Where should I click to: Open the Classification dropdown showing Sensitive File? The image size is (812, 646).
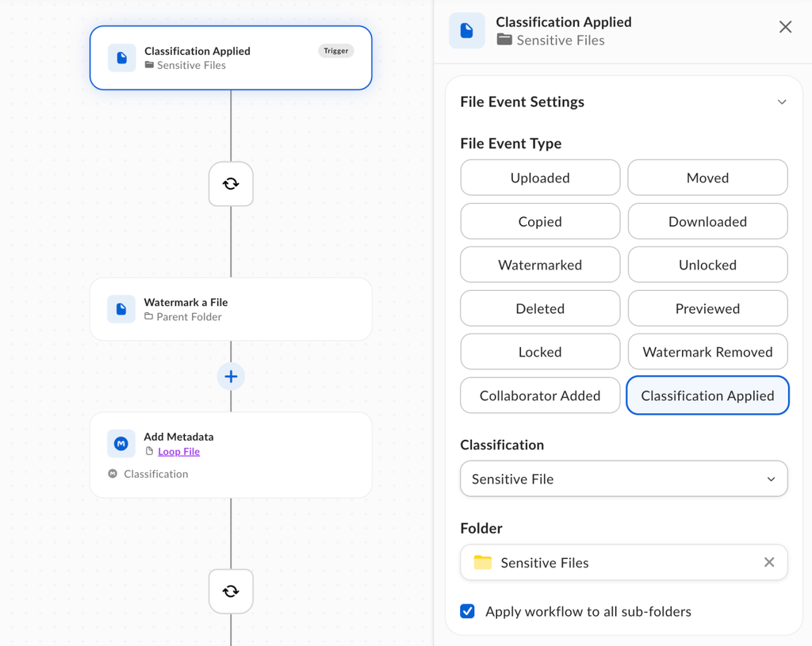623,479
